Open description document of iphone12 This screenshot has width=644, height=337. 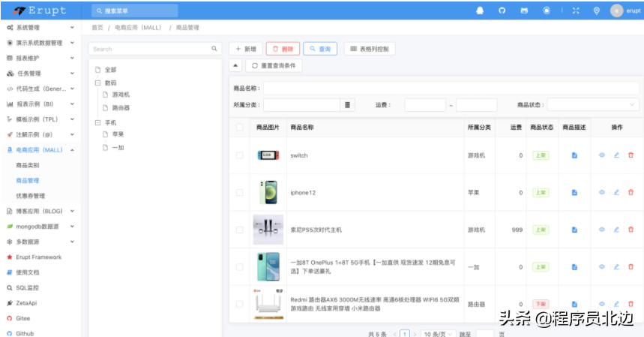pyautogui.click(x=574, y=192)
